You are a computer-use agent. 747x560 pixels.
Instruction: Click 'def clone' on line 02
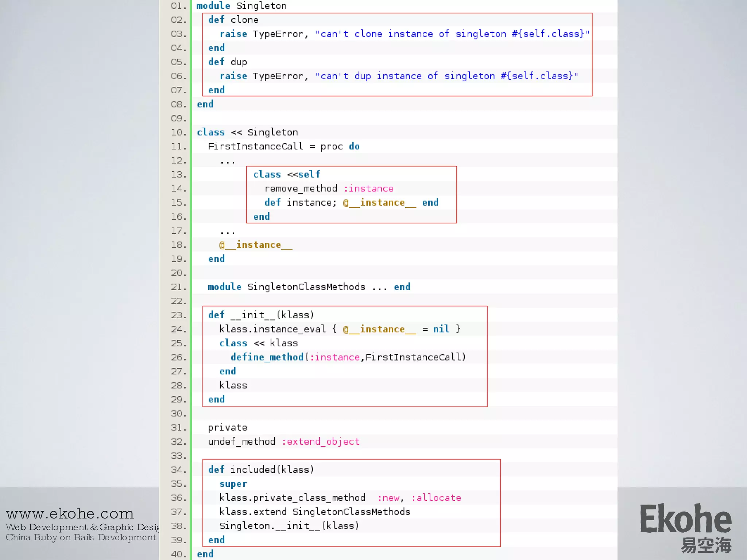pyautogui.click(x=233, y=20)
